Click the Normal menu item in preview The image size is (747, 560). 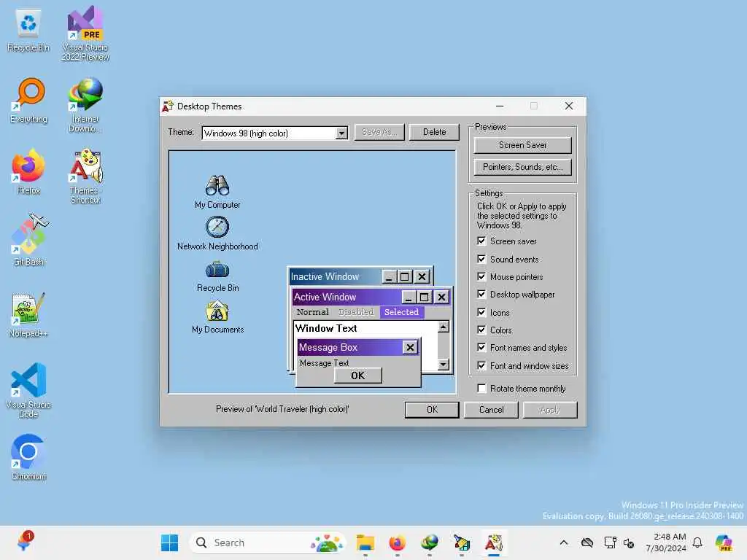coord(312,312)
